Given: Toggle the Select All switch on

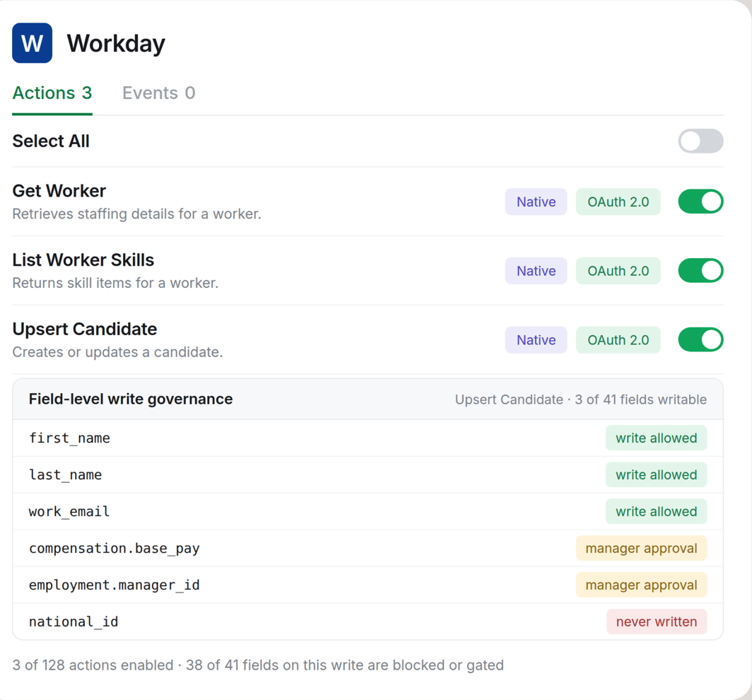Looking at the screenshot, I should [700, 141].
